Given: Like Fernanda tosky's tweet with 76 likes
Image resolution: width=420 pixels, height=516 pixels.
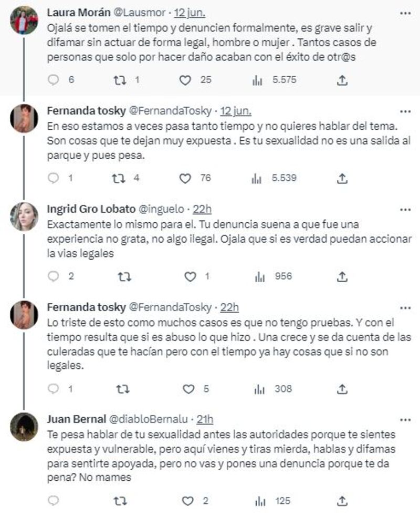Looking at the screenshot, I should (x=185, y=178).
